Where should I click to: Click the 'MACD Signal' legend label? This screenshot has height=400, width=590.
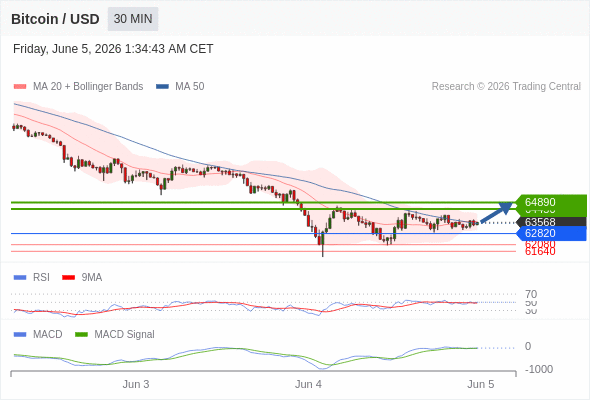[x=125, y=334]
